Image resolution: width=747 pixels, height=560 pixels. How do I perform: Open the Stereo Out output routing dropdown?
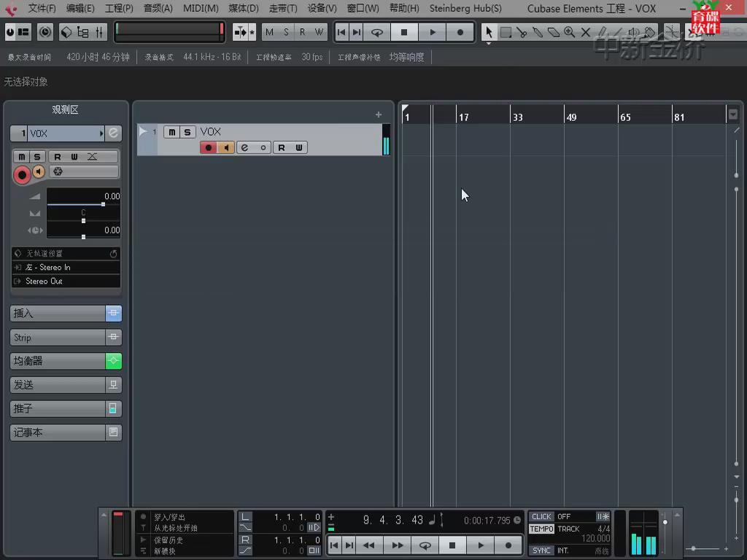pos(66,281)
